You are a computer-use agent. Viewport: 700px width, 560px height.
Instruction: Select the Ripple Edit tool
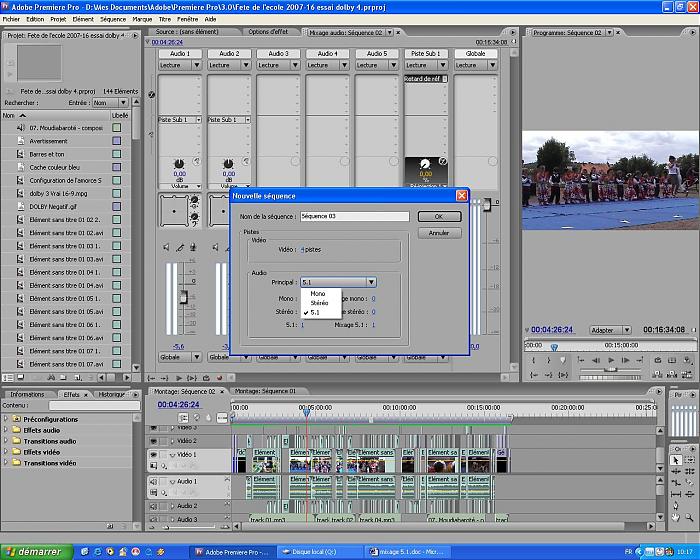coord(675,471)
